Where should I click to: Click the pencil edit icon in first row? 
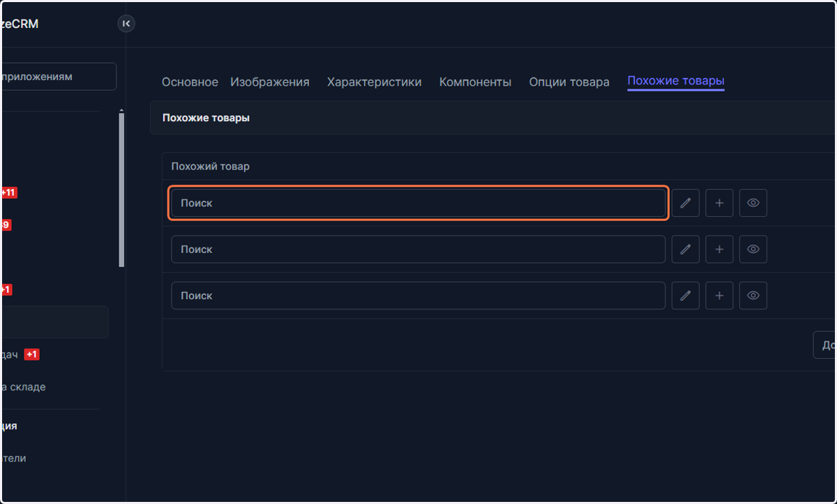pos(686,203)
